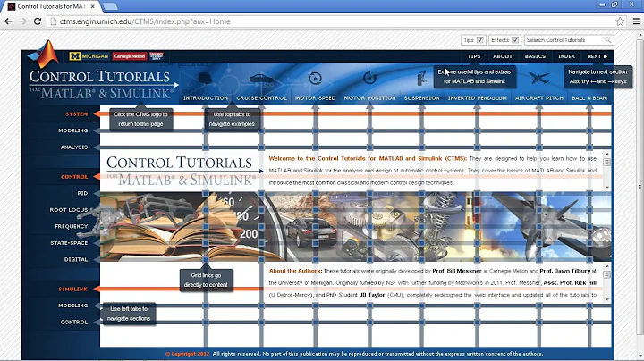Click the search magnifier icon
644x361 pixels.
pos(608,40)
